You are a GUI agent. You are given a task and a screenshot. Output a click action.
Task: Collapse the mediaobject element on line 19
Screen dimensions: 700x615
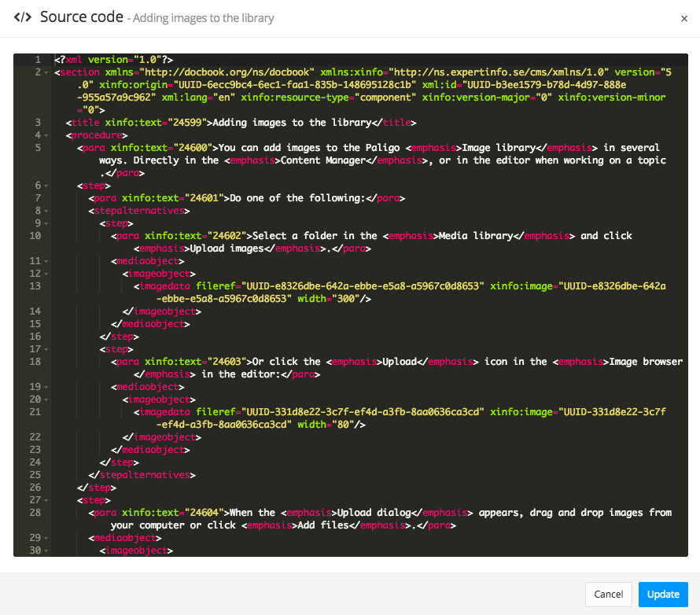coord(46,386)
